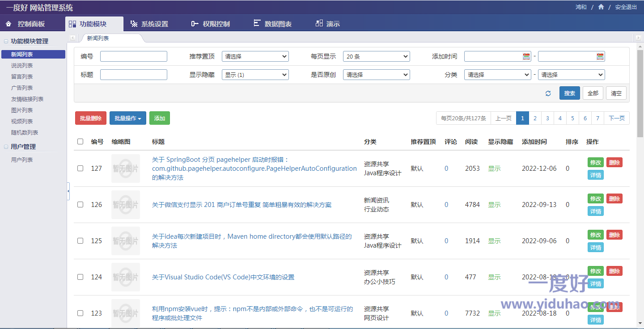
Task: Click 详情 button for row 125
Action: coord(596,247)
